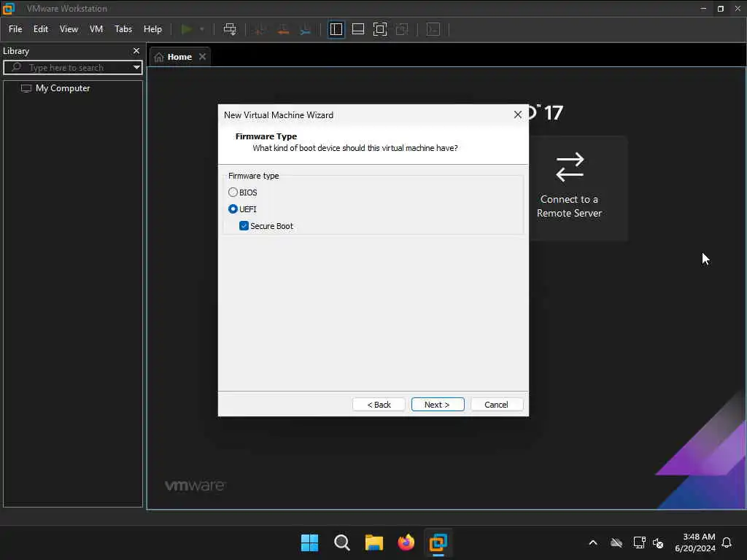
Task: Click Next in the wizard
Action: (438, 404)
